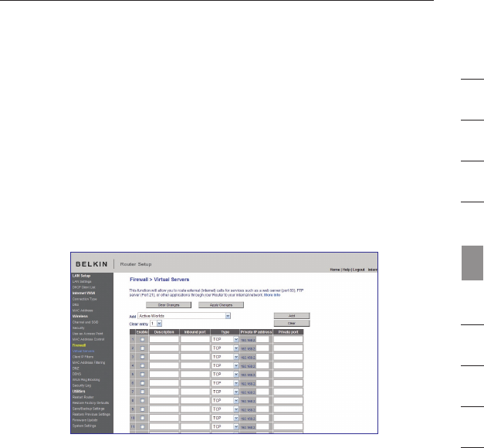Focus the Description field in row 1
484x448 pixels.
pyautogui.click(x=164, y=339)
